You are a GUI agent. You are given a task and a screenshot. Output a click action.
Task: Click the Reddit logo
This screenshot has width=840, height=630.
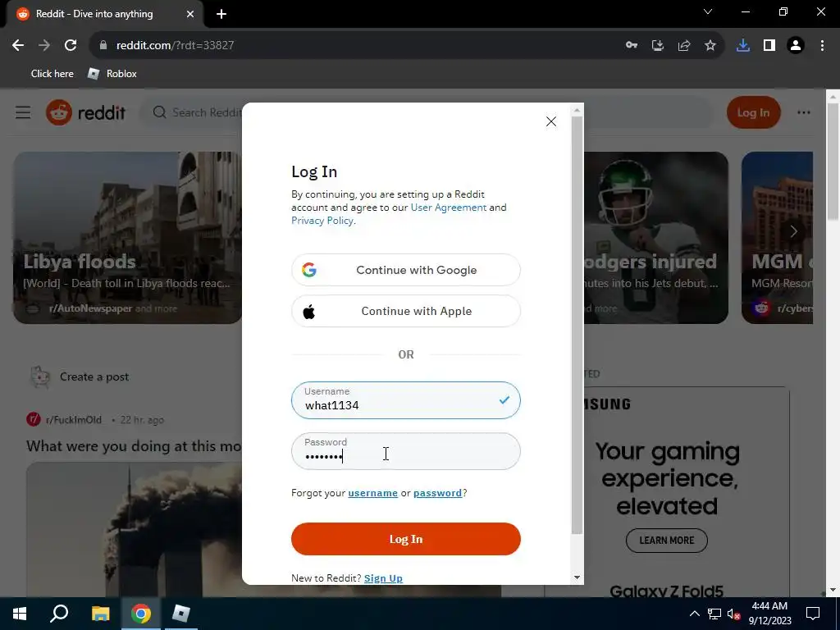click(85, 112)
